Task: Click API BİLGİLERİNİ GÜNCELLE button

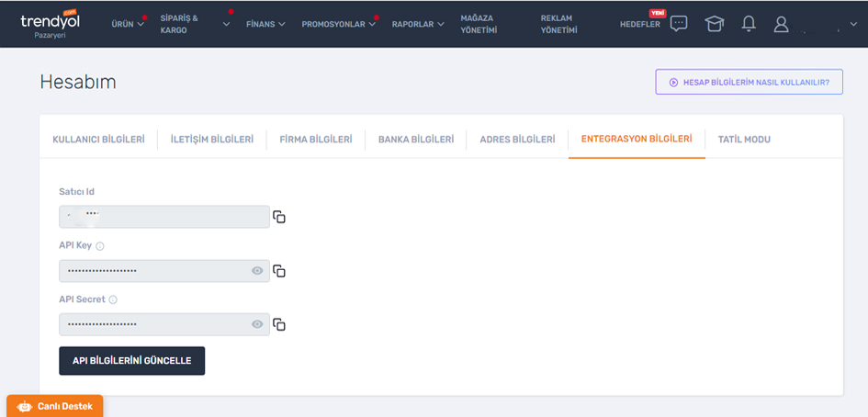Action: click(131, 361)
